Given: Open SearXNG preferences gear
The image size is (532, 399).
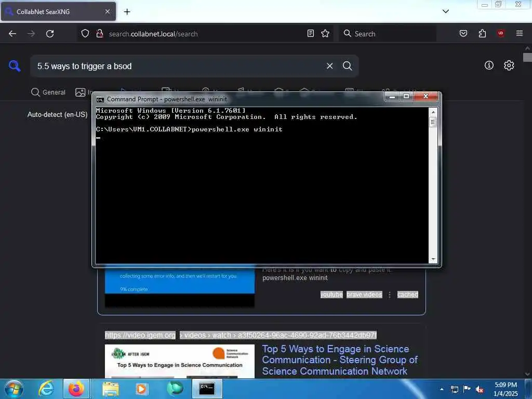Looking at the screenshot, I should (509, 65).
